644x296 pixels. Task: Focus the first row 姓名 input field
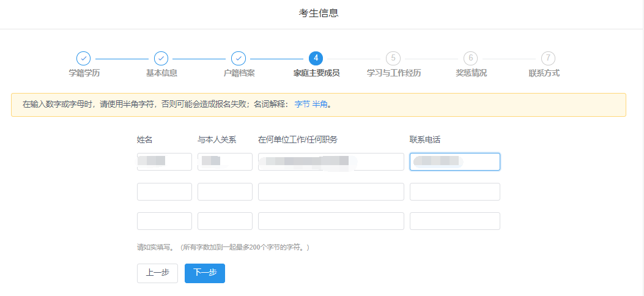click(164, 161)
